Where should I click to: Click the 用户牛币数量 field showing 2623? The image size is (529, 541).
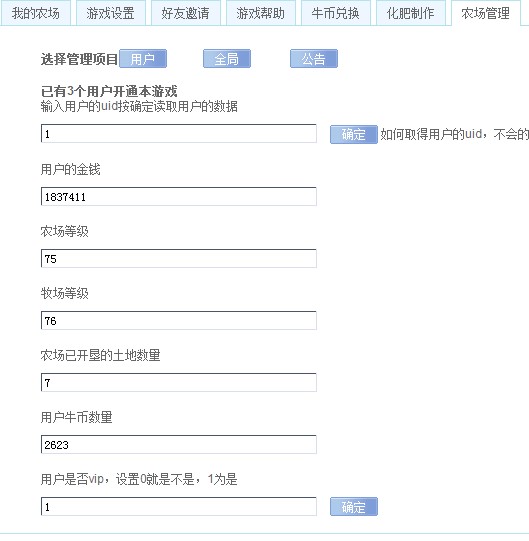(179, 444)
